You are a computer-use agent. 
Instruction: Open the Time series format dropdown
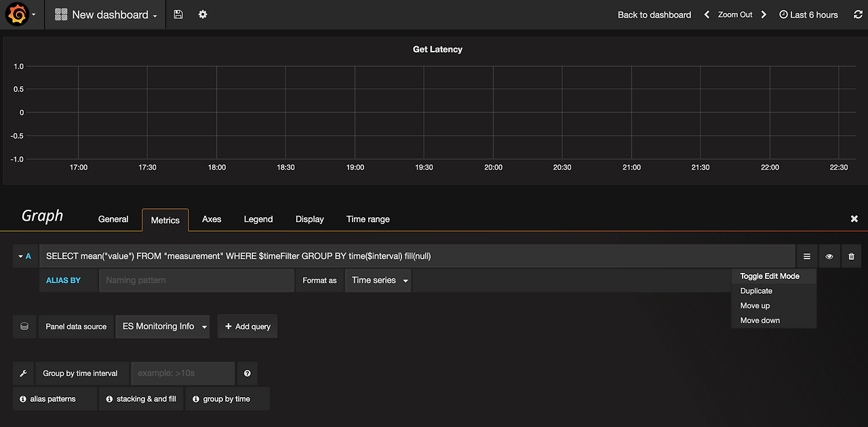[x=378, y=280]
